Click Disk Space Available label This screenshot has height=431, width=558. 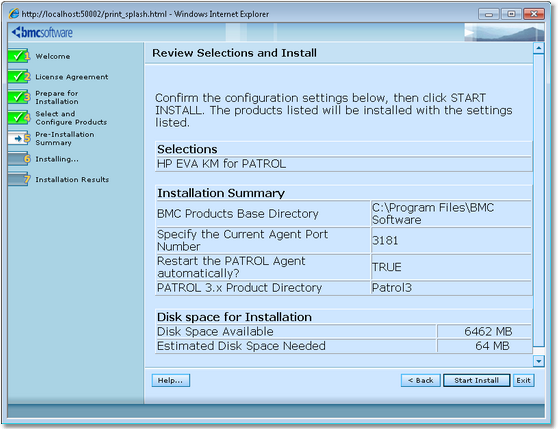215,331
